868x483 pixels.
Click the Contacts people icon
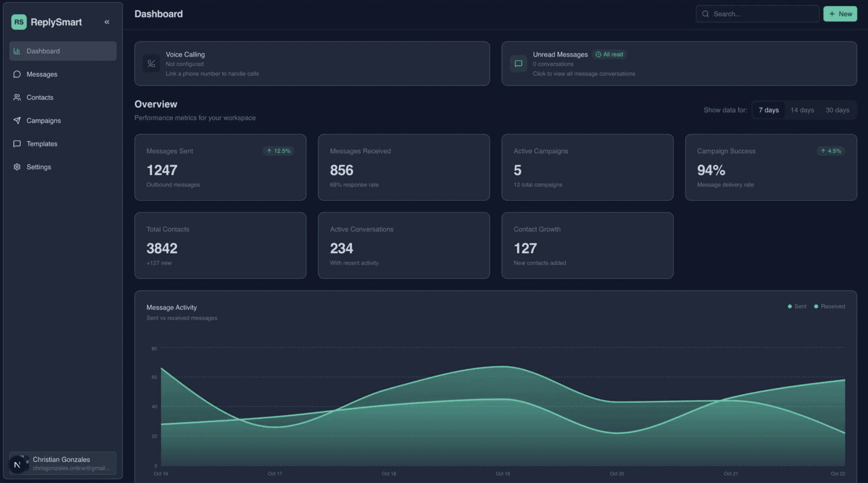coord(17,98)
